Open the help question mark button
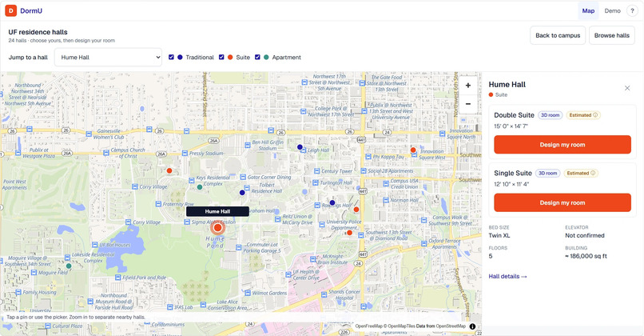This screenshot has width=644, height=336. [632, 10]
